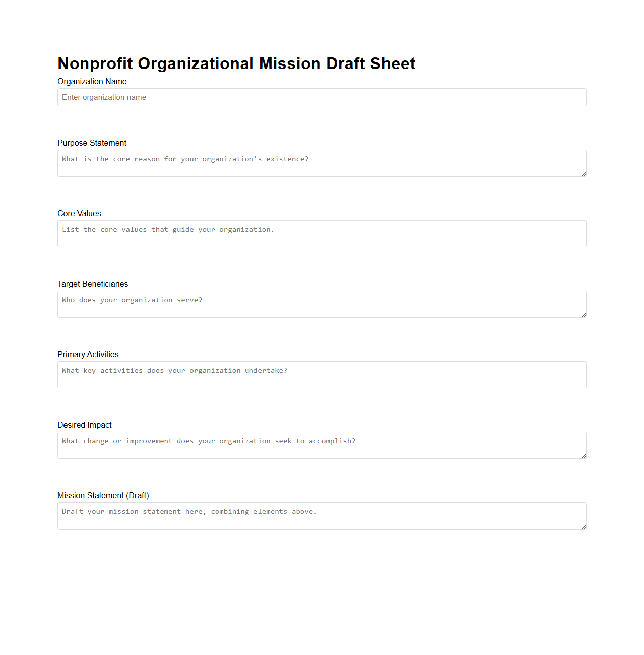Click the Core Values textarea
This screenshot has height=655, width=644.
tap(321, 234)
